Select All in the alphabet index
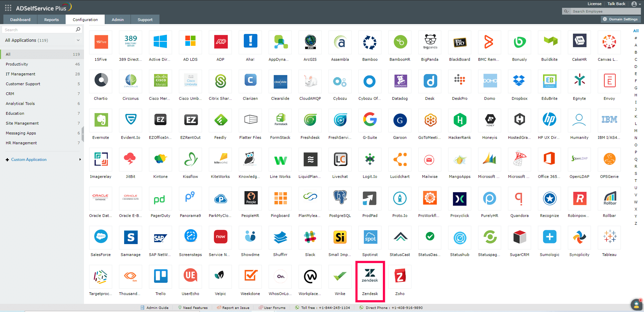The height and width of the screenshot is (312, 644). pos(636,31)
